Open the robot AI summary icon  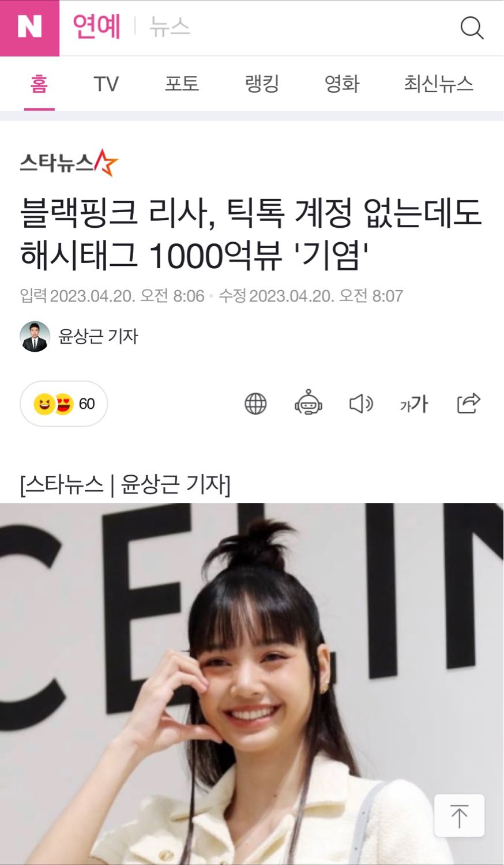[x=309, y=403]
